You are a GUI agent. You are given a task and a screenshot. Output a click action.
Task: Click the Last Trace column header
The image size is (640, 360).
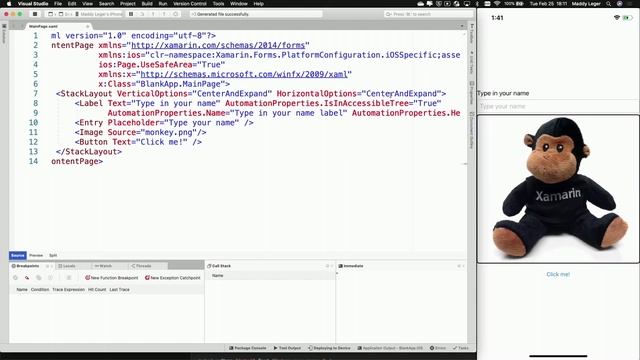[x=119, y=289]
